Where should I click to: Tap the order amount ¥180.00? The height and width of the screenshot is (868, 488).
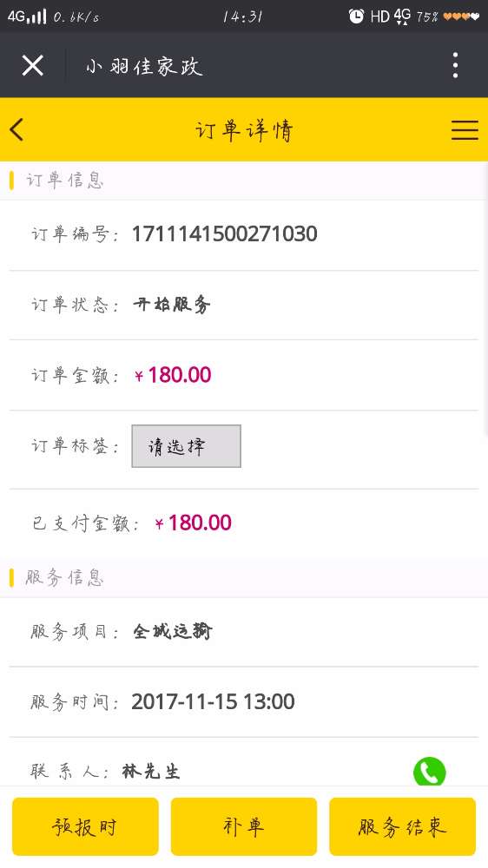pyautogui.click(x=173, y=375)
